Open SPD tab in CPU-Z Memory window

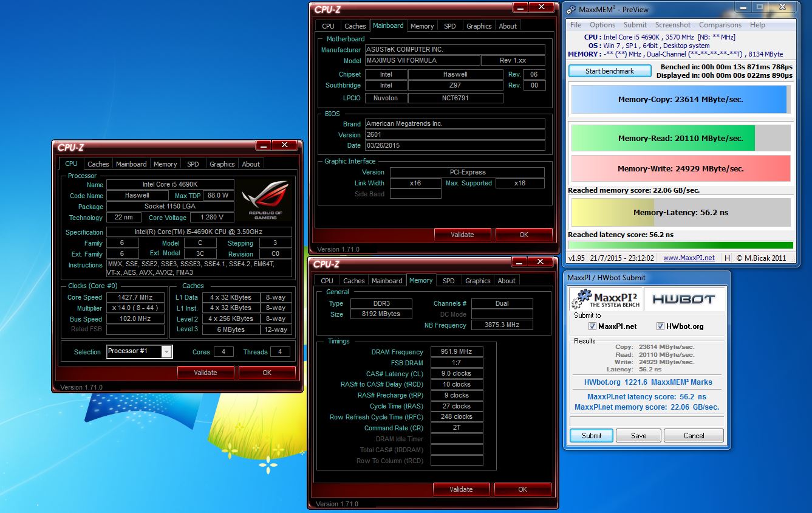(448, 281)
